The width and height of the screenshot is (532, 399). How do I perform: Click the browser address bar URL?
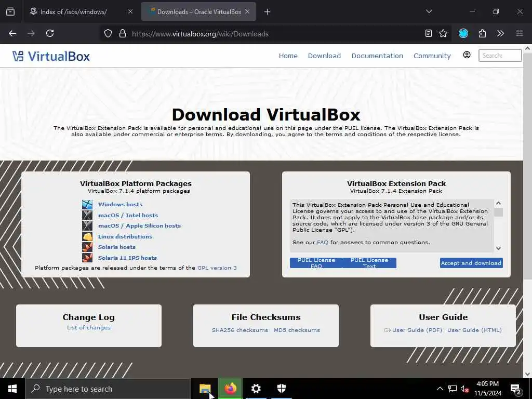click(x=200, y=34)
